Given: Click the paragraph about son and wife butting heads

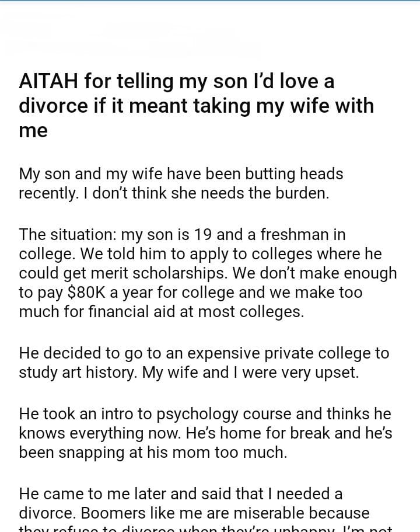Looking at the screenshot, I should [181, 183].
